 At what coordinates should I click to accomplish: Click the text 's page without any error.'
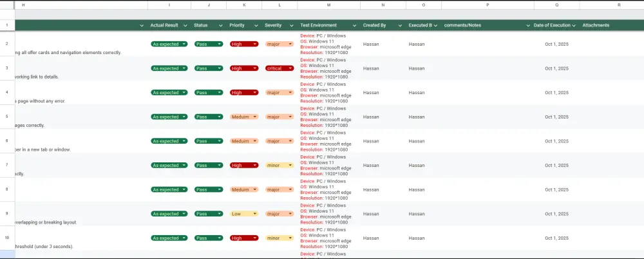click(x=40, y=101)
